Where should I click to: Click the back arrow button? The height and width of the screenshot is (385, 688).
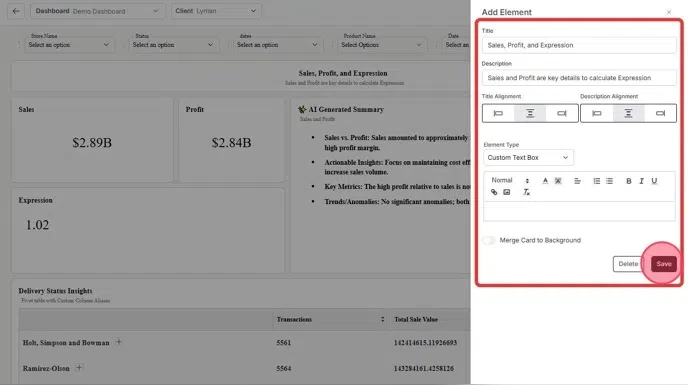coord(16,11)
